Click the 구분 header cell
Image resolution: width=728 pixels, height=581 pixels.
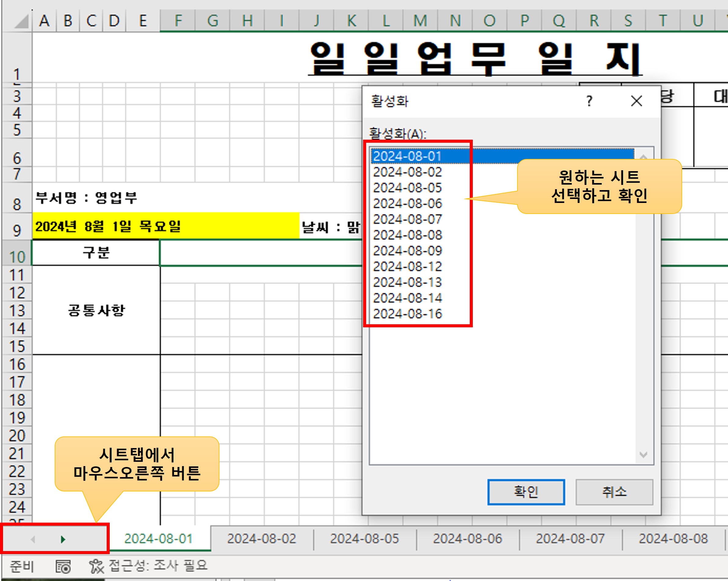coord(96,252)
